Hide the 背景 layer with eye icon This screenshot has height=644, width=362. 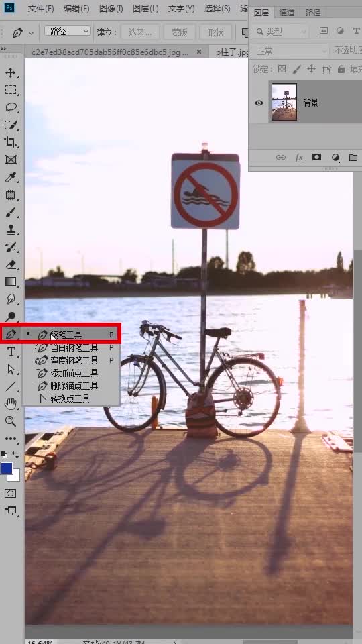(x=259, y=103)
